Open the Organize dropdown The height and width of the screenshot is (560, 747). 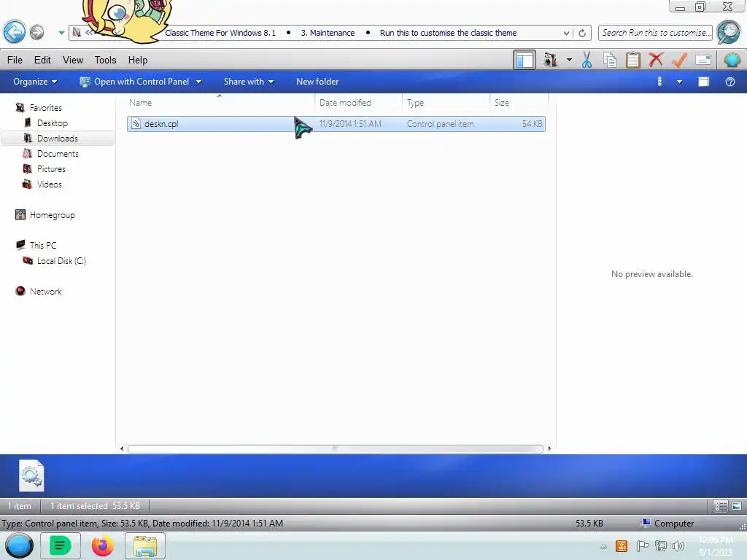(x=35, y=82)
